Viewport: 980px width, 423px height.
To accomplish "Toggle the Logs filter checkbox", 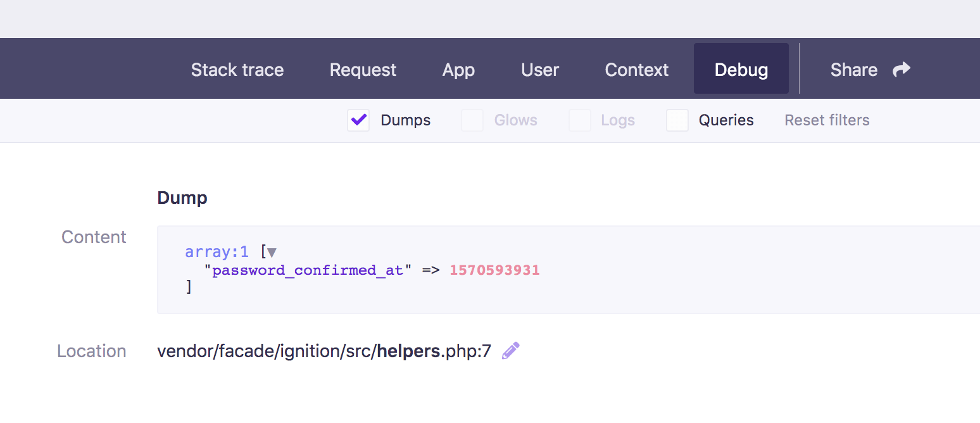I will (x=579, y=120).
